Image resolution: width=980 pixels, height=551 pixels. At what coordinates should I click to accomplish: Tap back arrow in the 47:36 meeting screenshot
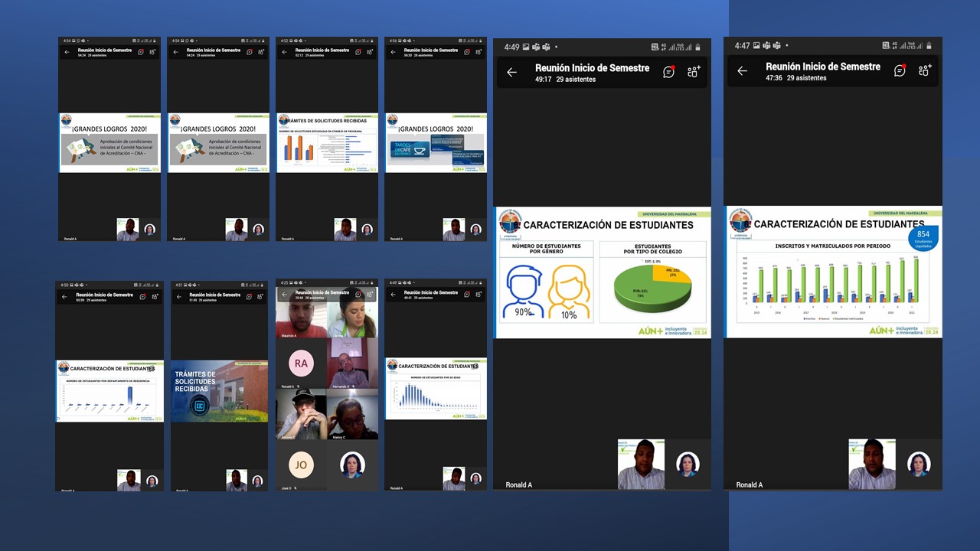[742, 71]
